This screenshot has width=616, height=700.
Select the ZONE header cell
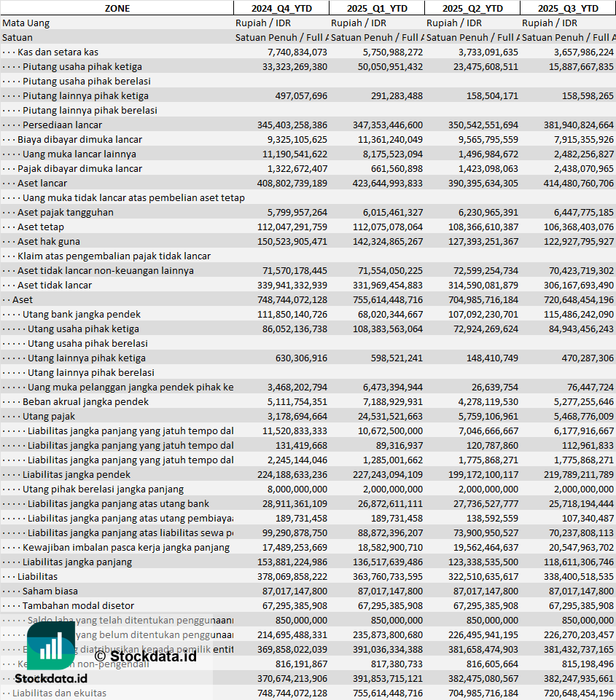point(117,8)
